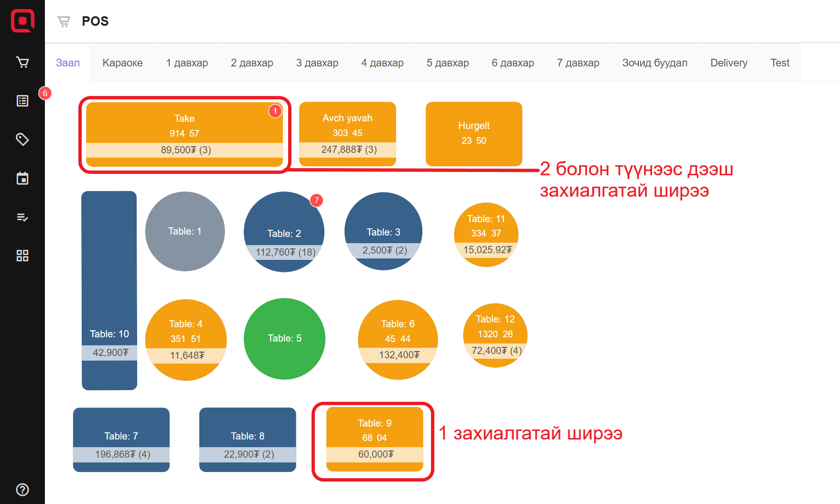The height and width of the screenshot is (504, 840).
Task: Open the calendar sidebar icon
Action: coord(22,178)
